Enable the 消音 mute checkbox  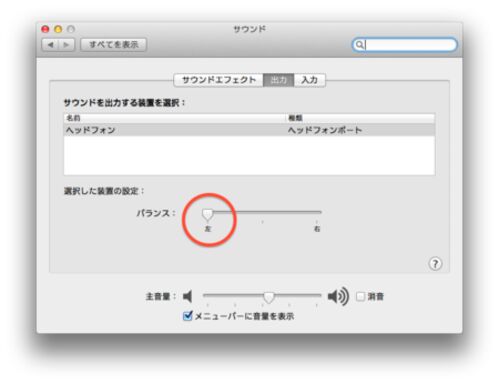pos(360,296)
